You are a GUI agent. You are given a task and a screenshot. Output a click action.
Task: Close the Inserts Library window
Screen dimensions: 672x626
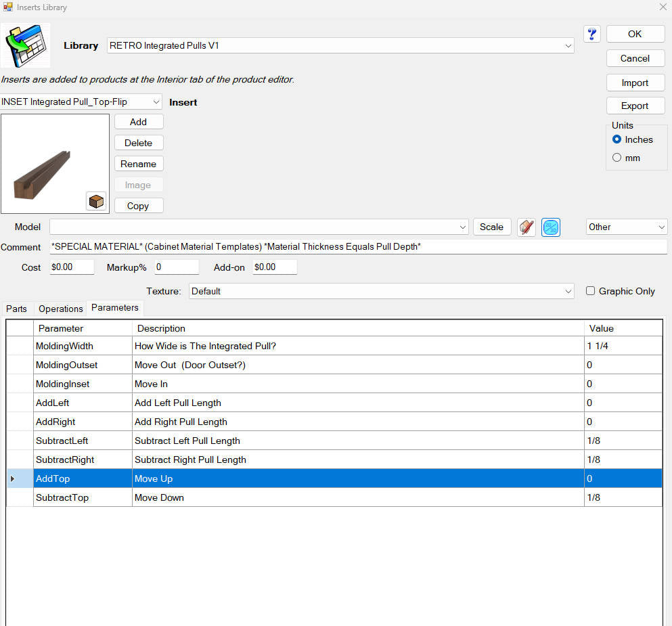[x=663, y=7]
